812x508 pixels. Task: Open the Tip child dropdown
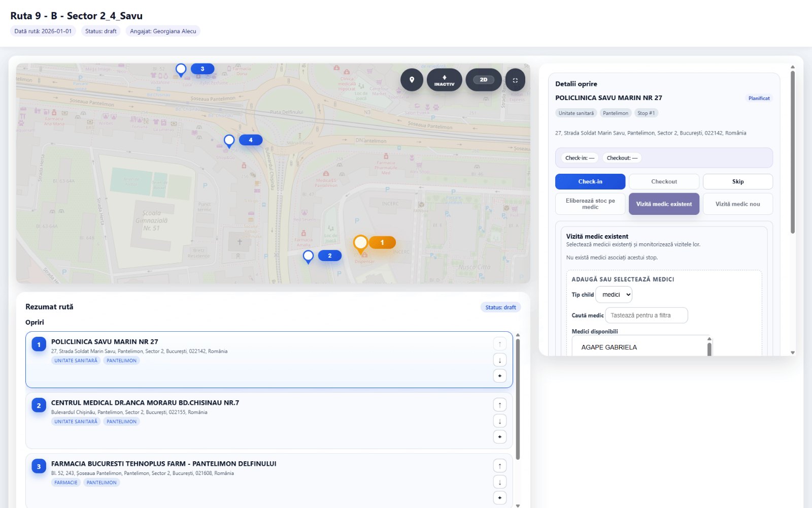(614, 295)
